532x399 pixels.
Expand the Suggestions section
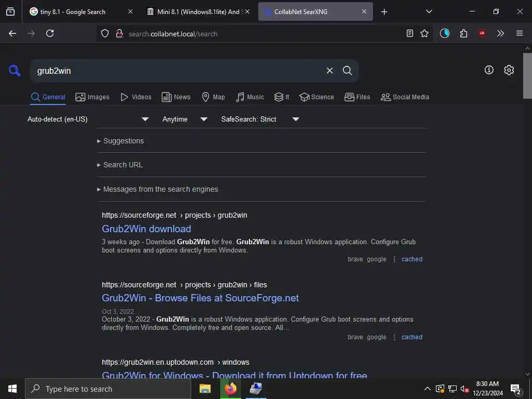tap(123, 141)
